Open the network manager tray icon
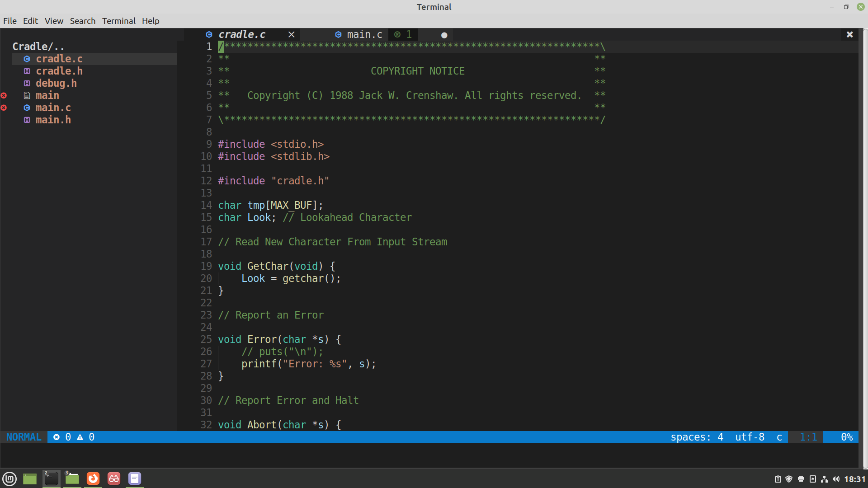Screen dimensions: 868x488 [825, 479]
